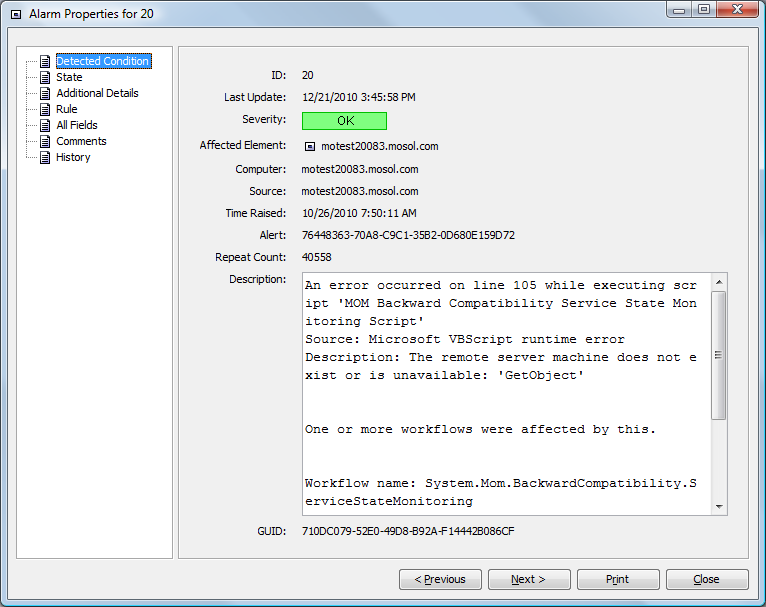Click inside the Description text box
Screen dimensions: 766x607
click(x=507, y=394)
